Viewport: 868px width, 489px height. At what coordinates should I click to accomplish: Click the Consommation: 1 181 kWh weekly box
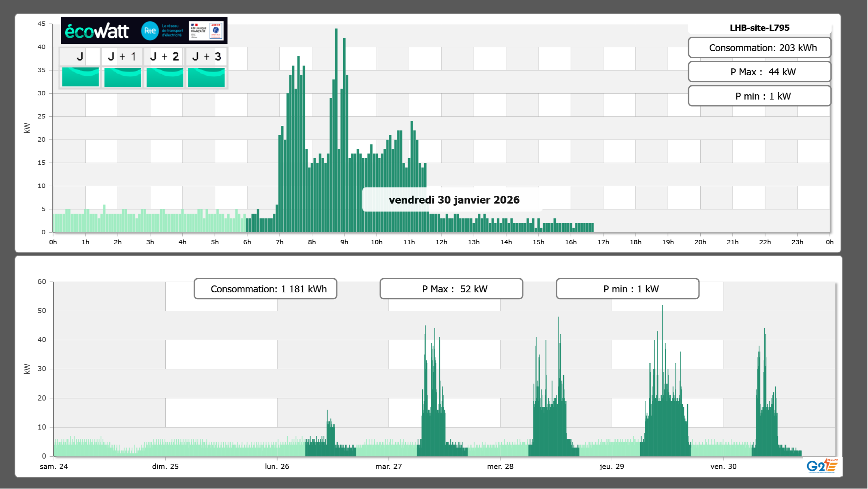[x=265, y=289]
